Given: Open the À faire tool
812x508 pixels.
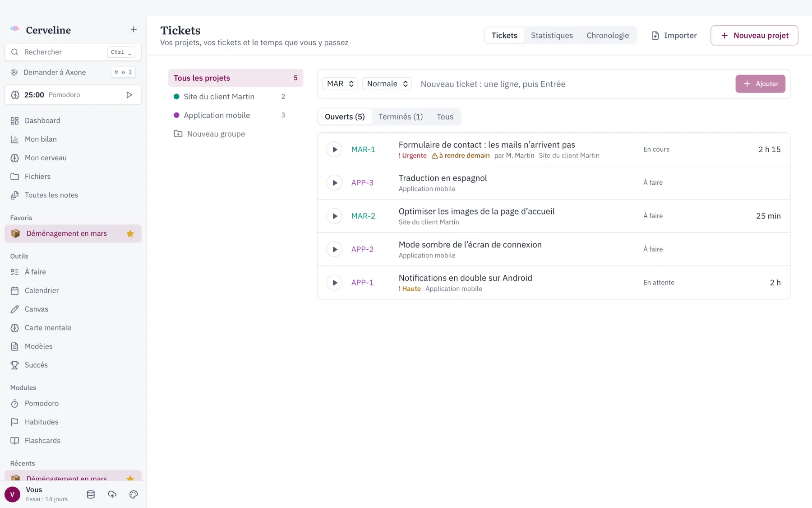Looking at the screenshot, I should tap(73, 272).
